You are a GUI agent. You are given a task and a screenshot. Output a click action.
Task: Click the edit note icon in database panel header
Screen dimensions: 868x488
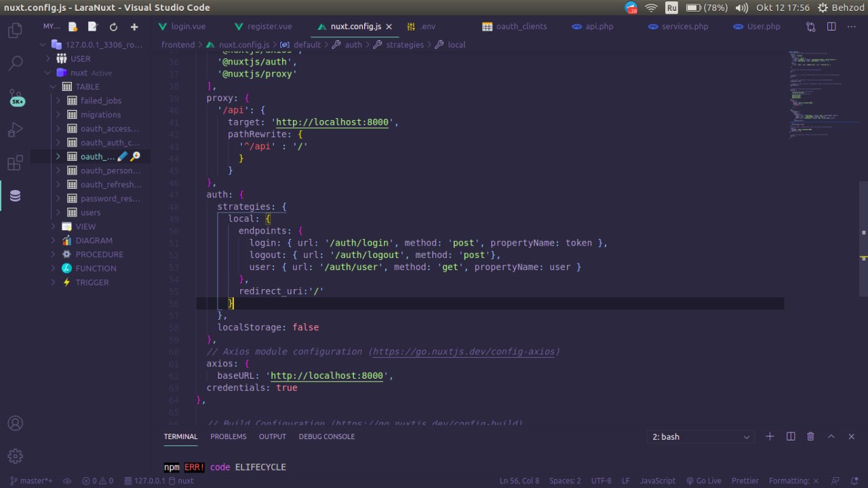[93, 26]
